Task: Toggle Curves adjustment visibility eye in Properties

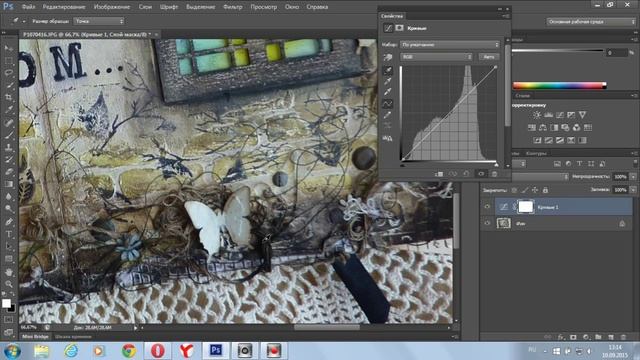Action: click(x=481, y=174)
